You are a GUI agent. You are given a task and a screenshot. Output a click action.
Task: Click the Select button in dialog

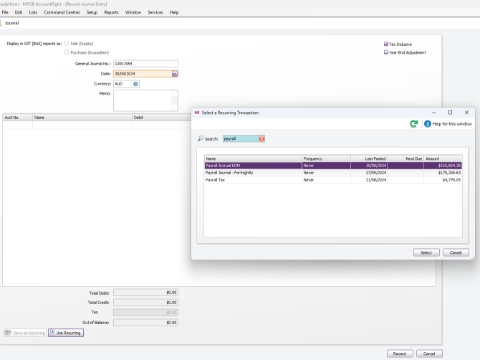tap(426, 253)
